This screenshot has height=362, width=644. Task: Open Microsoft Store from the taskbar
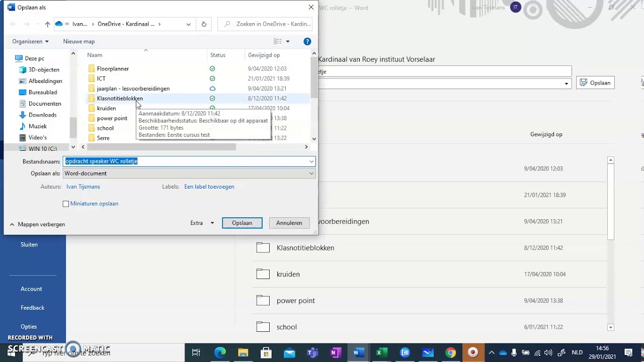tap(266, 352)
